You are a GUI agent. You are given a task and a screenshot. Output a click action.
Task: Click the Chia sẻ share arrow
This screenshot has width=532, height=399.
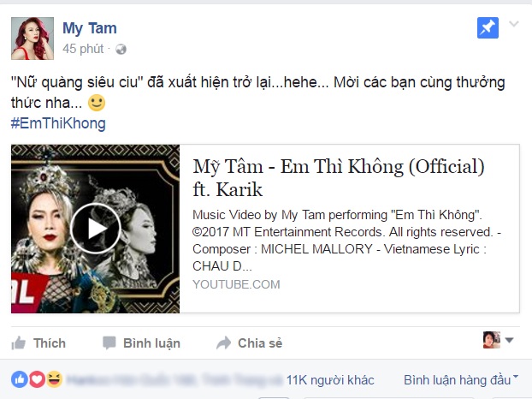(x=223, y=343)
